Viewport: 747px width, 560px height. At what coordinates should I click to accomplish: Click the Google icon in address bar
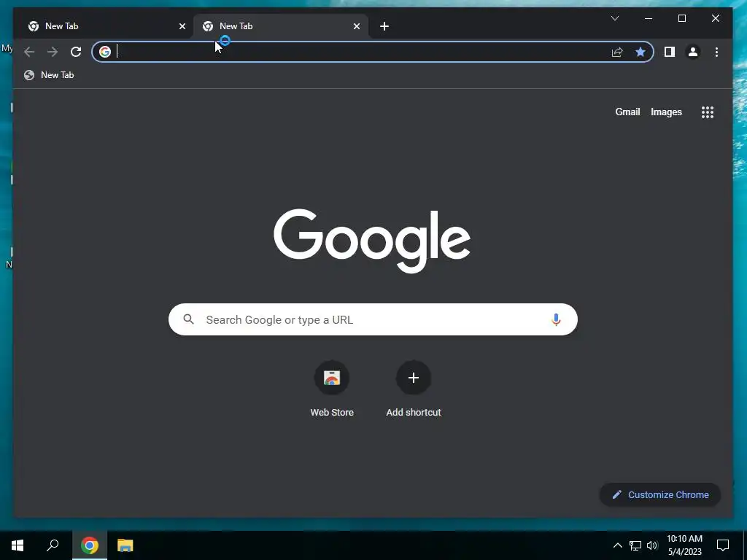105,52
